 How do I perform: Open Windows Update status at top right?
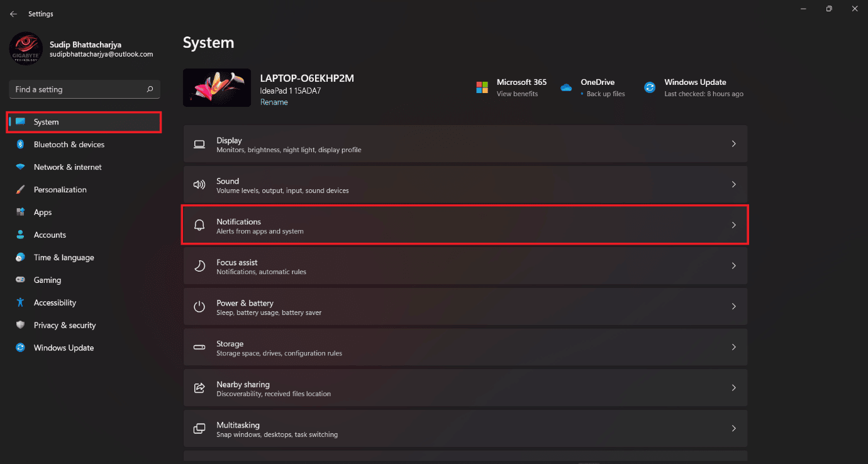click(694, 87)
